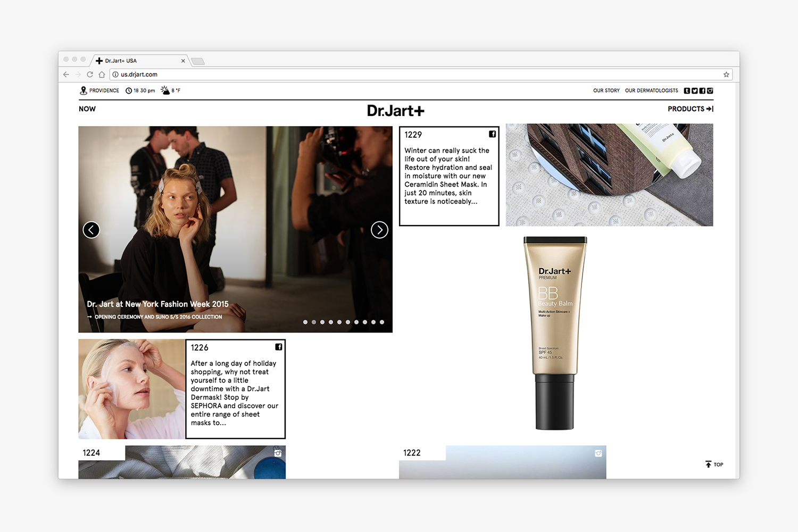Click post number 1226 heading
Viewport: 798px width, 532px height.
[200, 348]
